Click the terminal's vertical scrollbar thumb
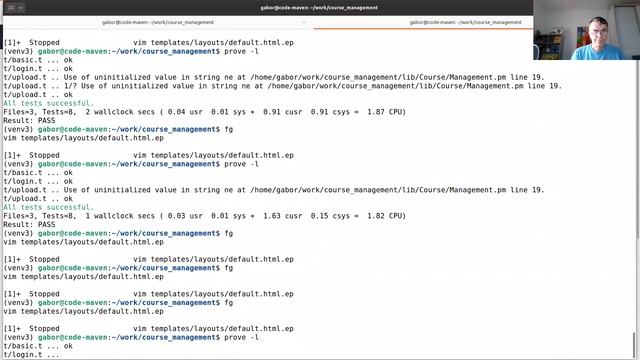This screenshot has height=360, width=640. 634,345
